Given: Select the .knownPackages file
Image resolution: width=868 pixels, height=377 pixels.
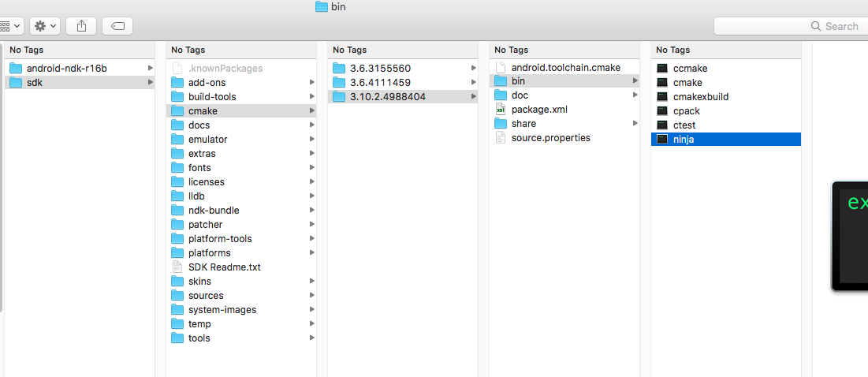Looking at the screenshot, I should [x=240, y=69].
